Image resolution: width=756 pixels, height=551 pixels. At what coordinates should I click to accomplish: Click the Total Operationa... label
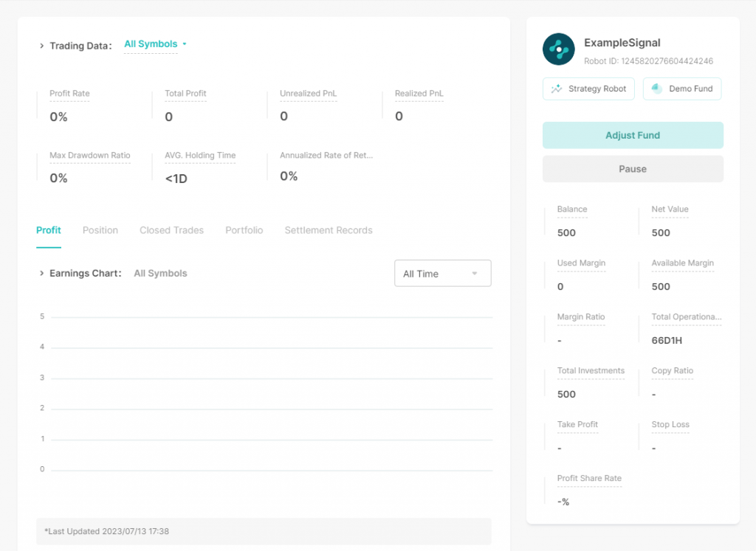pyautogui.click(x=686, y=317)
